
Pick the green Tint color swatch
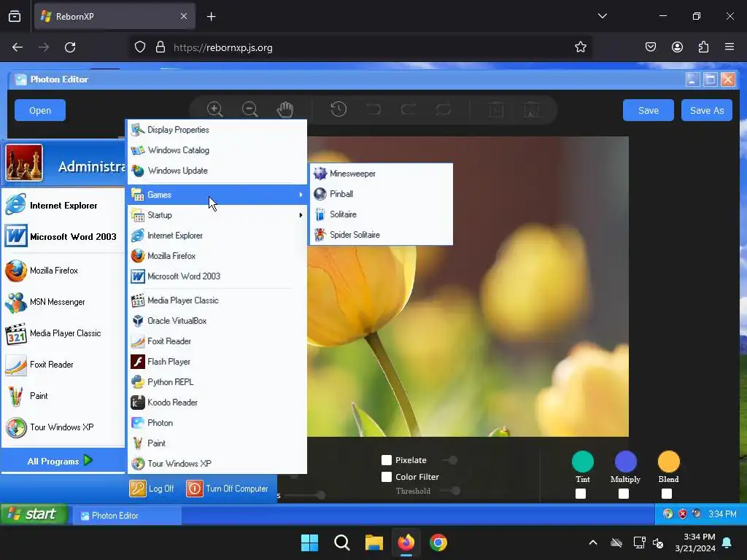[x=583, y=462]
